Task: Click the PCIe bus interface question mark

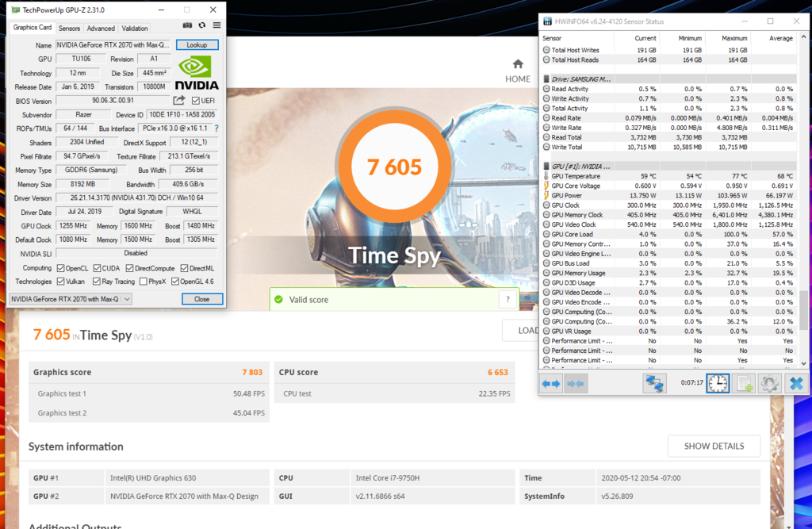Action: 216,128
